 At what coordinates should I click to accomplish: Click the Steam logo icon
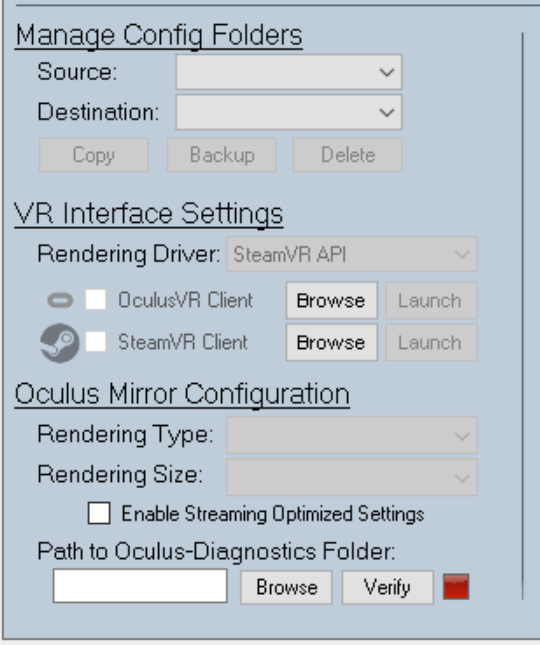[60, 343]
